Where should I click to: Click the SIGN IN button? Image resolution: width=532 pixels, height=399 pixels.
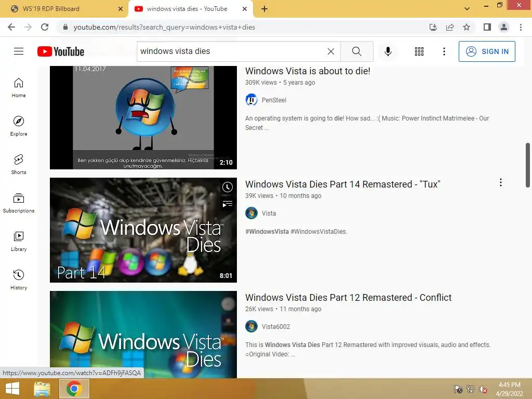pyautogui.click(x=487, y=51)
